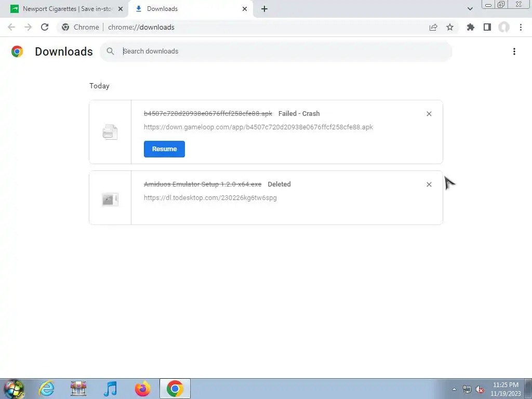Launch Internet Explorer from the taskbar

46,389
